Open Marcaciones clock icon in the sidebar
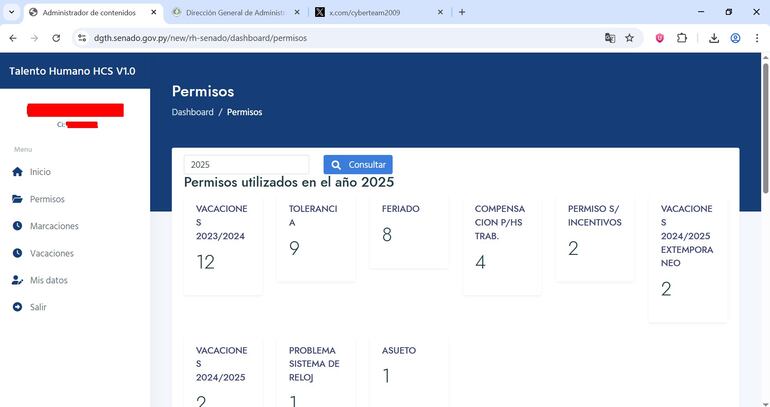The height and width of the screenshot is (407, 770). pyautogui.click(x=17, y=226)
